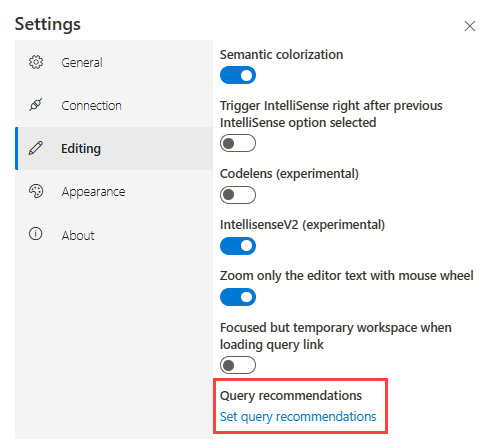The image size is (489, 439).
Task: Click the About info circle icon
Action: [36, 234]
